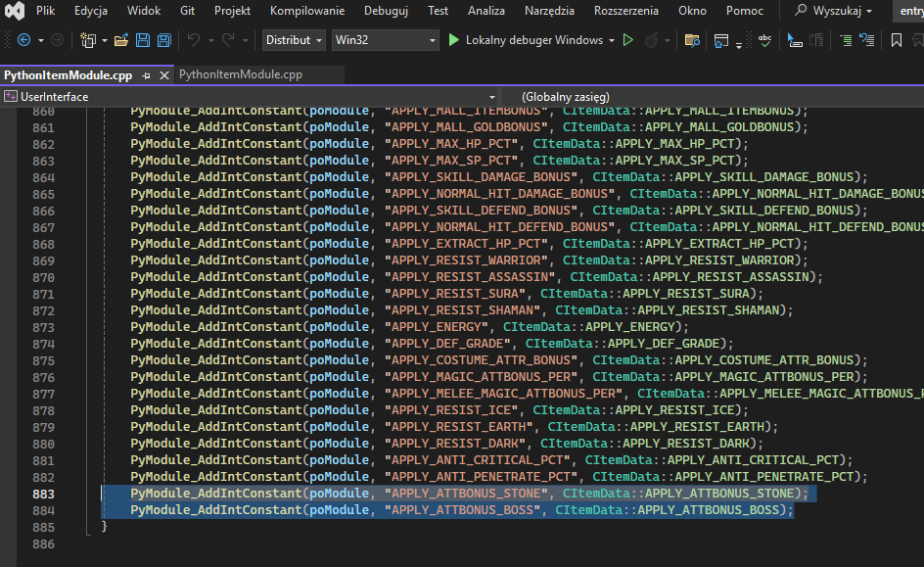Click the Save All double-disk icon
This screenshot has width=924, height=567.
pyautogui.click(x=163, y=40)
